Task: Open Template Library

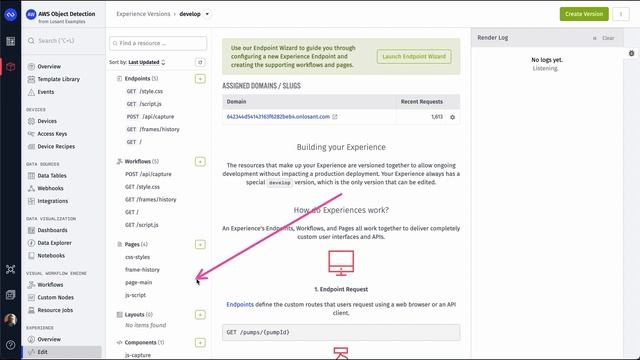Action: (58, 79)
